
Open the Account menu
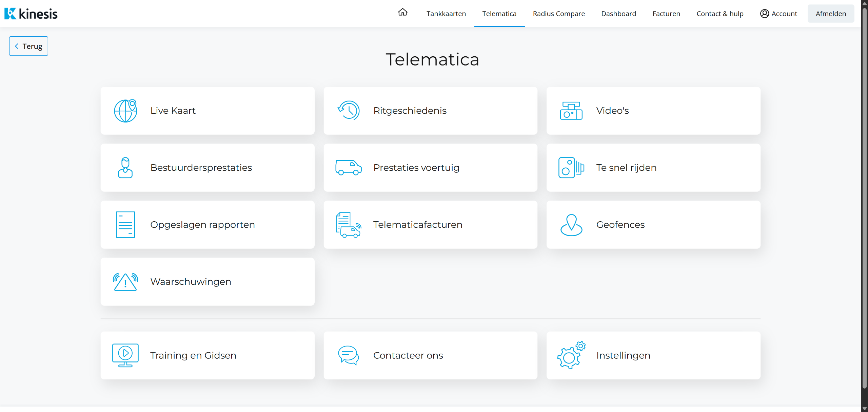[x=778, y=14]
